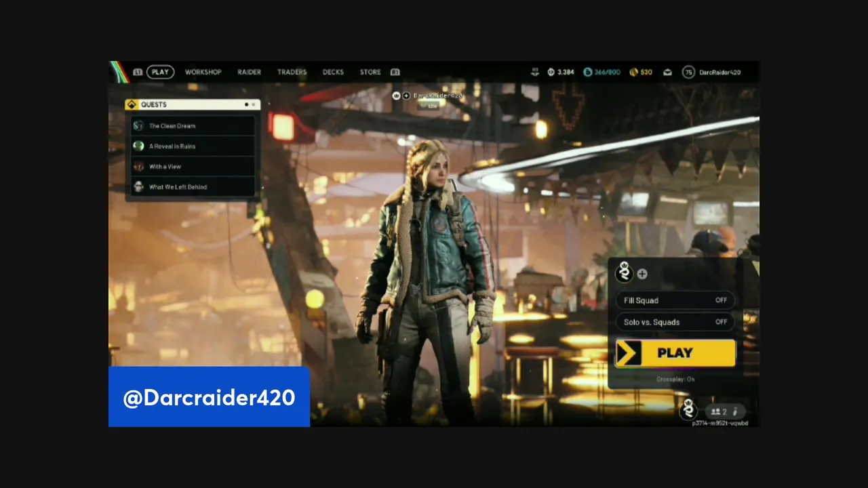Open What We Left Behind quest
Viewport: 868px width, 488px height.
click(x=193, y=186)
